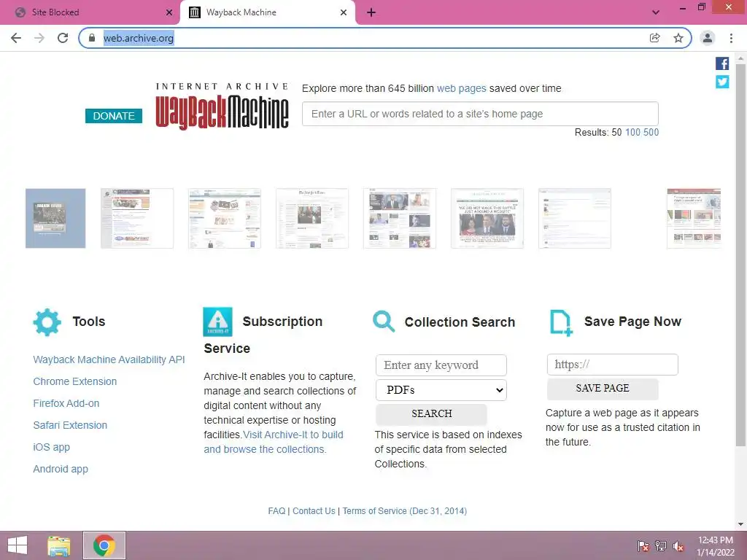Click the page vertical scrollbar

740,254
